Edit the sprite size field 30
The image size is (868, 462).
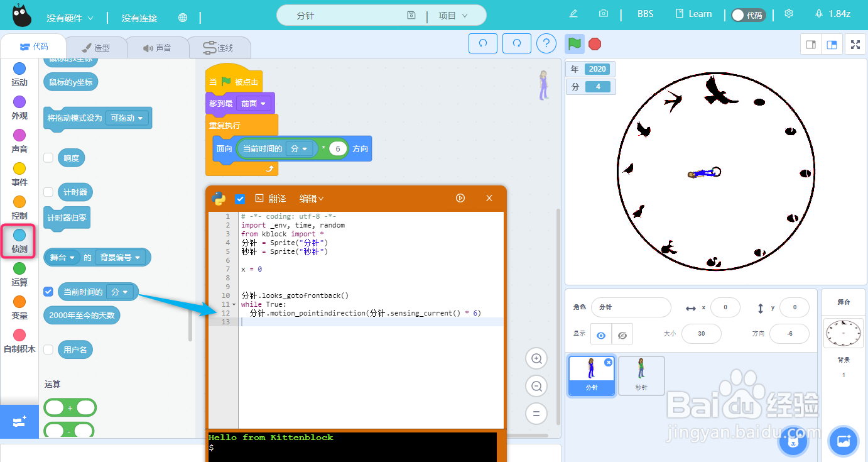(701, 334)
